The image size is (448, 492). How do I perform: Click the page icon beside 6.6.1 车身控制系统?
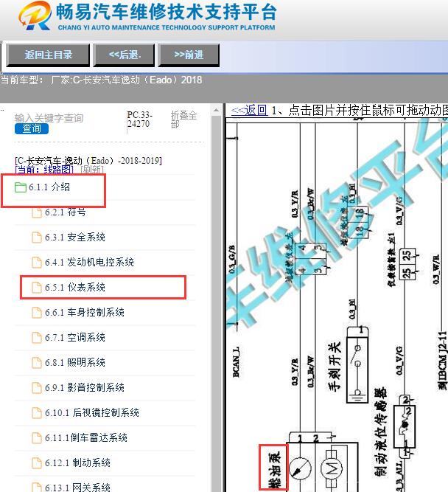(x=37, y=313)
